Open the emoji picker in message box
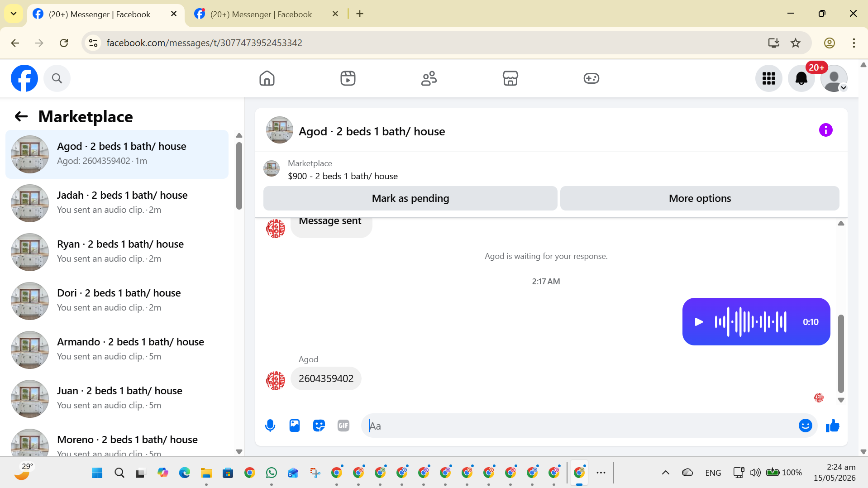 [805, 426]
